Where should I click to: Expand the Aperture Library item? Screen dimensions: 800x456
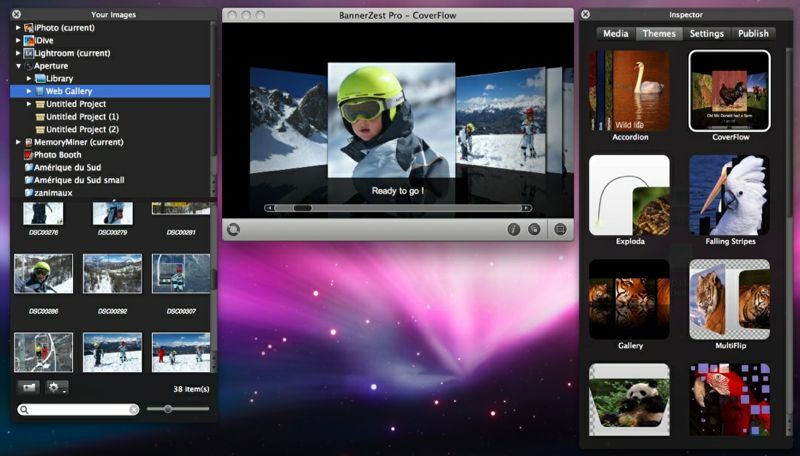tap(29, 79)
